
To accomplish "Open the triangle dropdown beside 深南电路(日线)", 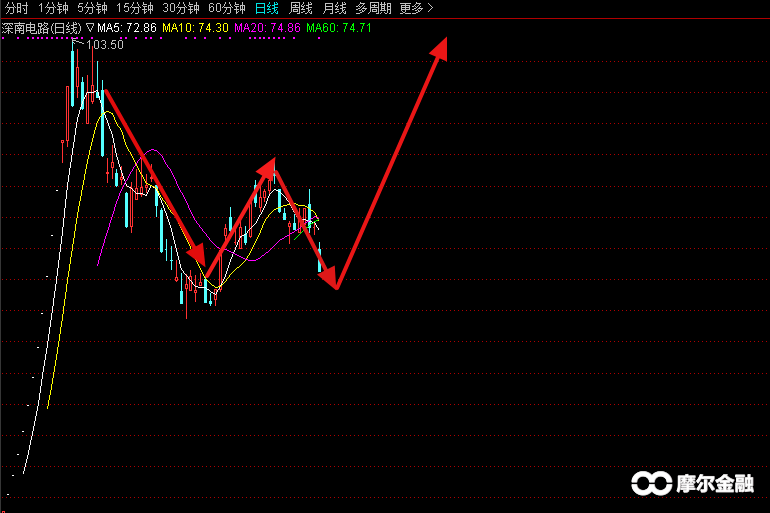I will [90, 27].
